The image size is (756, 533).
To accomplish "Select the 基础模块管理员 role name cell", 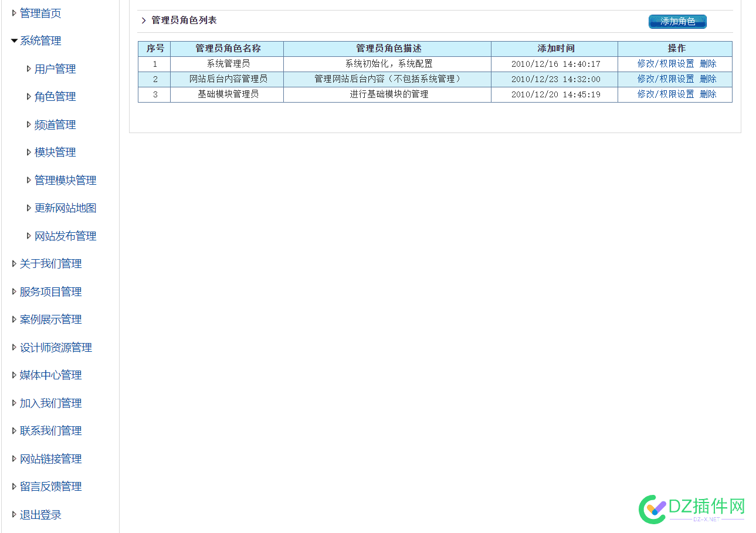I will click(228, 94).
